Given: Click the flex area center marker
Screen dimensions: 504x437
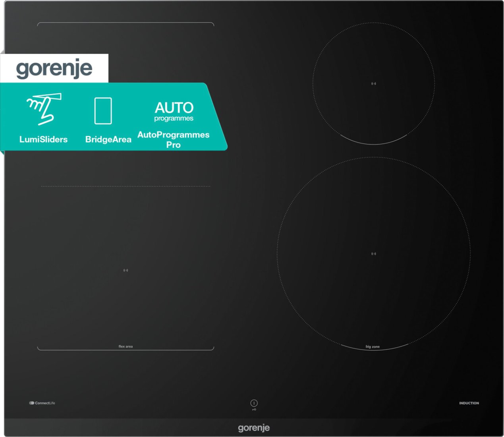Looking at the screenshot, I should [126, 270].
